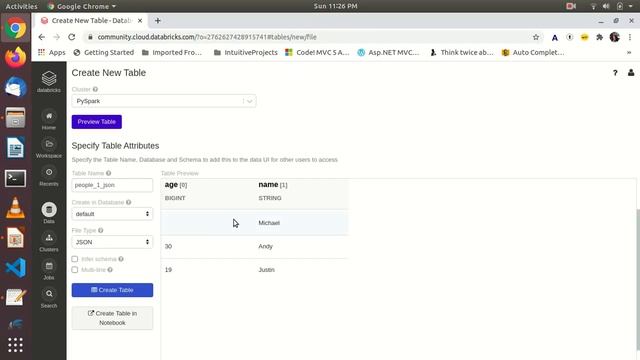Open the JSON file type dropdown
This screenshot has width=640, height=360.
tap(112, 242)
